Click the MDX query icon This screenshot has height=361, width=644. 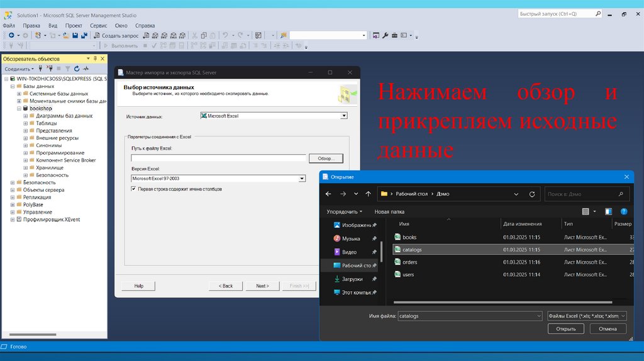click(x=155, y=35)
